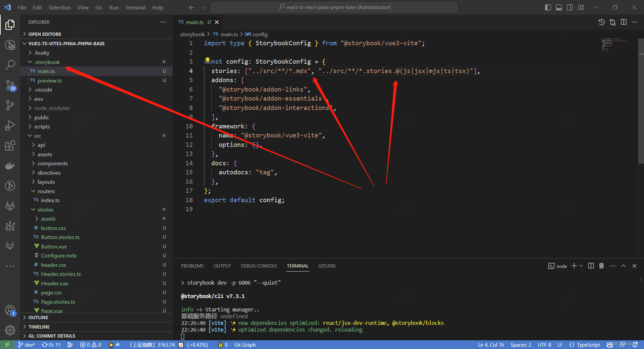Switch to the GITLENS panel tab

[x=327, y=266]
